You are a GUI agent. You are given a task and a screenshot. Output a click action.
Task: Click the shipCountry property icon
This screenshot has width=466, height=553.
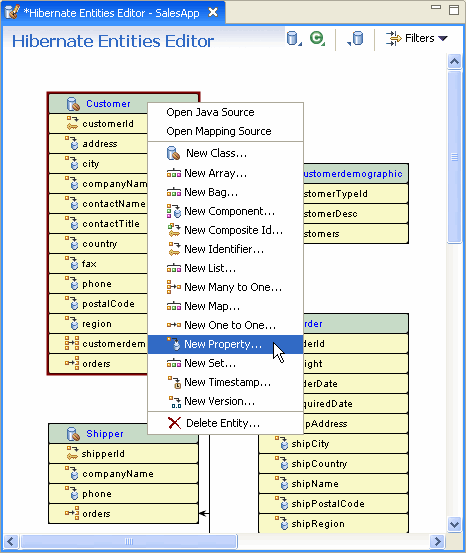pos(282,463)
